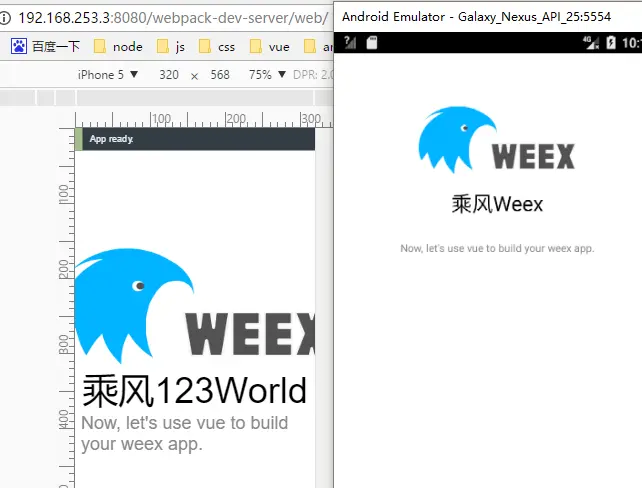Click the Baidu paw bookmark icon
This screenshot has width=642, height=488.
tap(18, 46)
